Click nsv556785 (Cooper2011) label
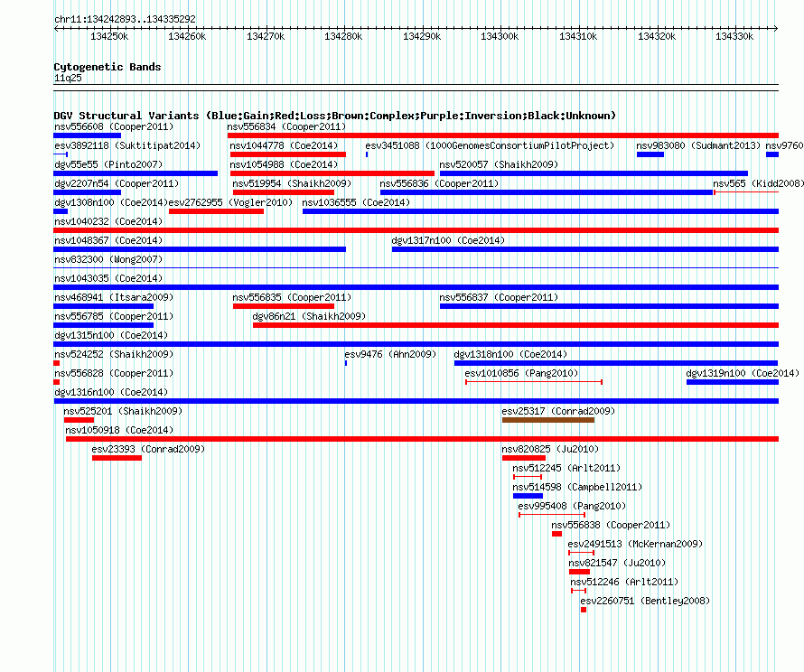The height and width of the screenshot is (672, 804). 114,316
